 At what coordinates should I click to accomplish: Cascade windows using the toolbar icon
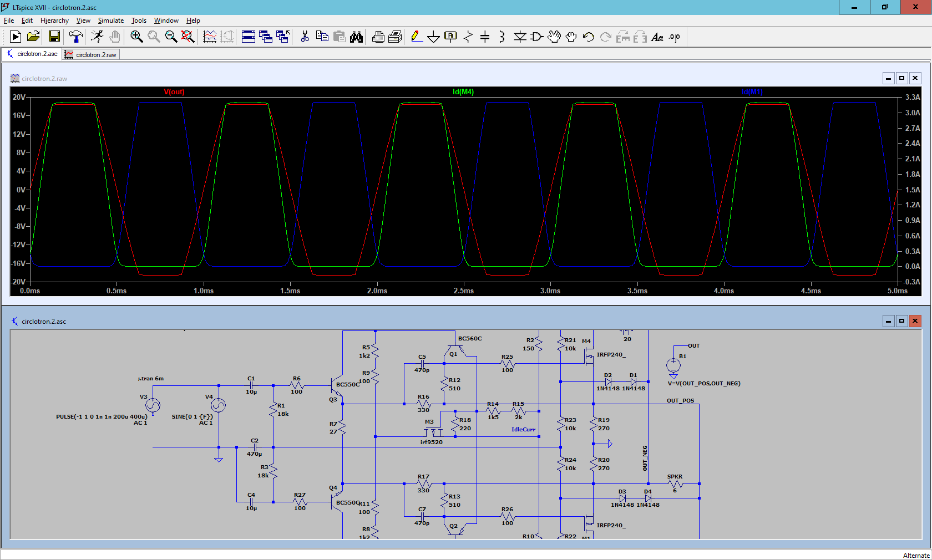pos(266,37)
